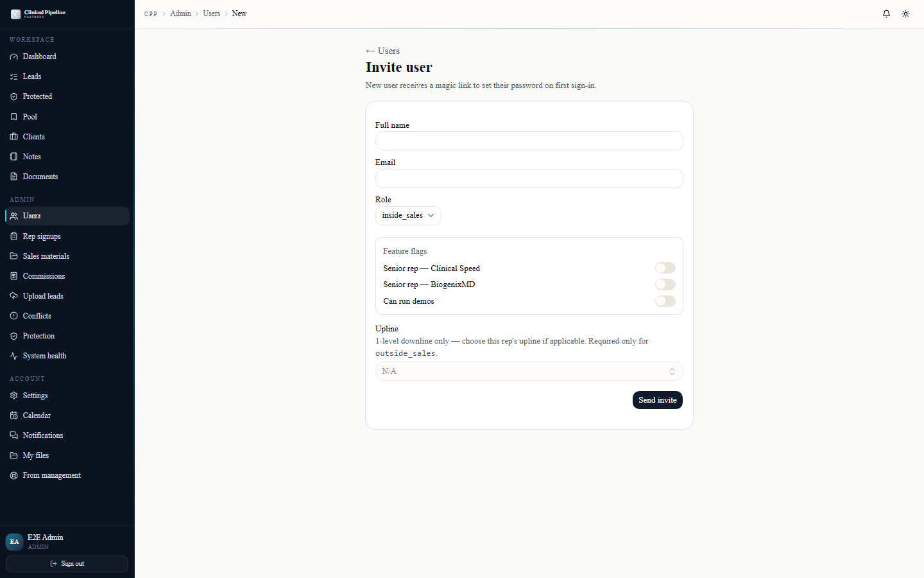Focus the Full name input field
924x578 pixels.
point(529,141)
